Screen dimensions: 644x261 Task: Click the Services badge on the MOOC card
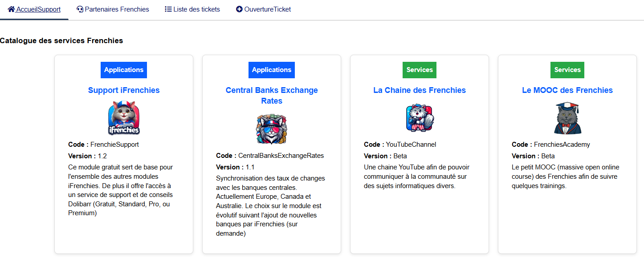[x=567, y=70]
